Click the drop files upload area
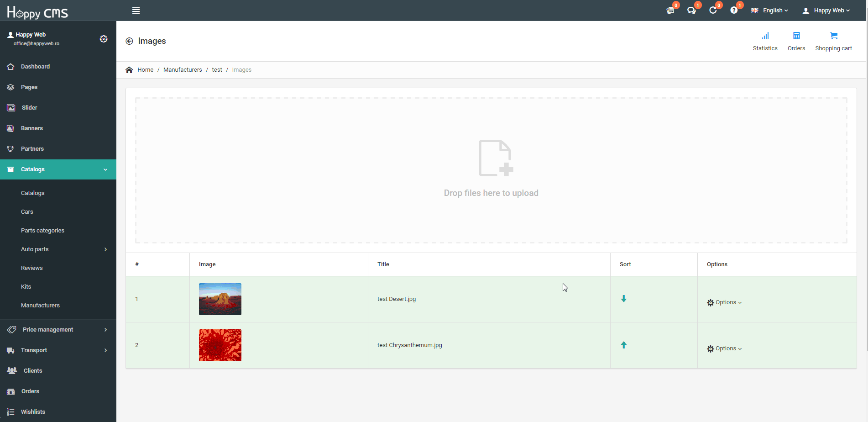Screen dimensions: 868x422 [491, 170]
